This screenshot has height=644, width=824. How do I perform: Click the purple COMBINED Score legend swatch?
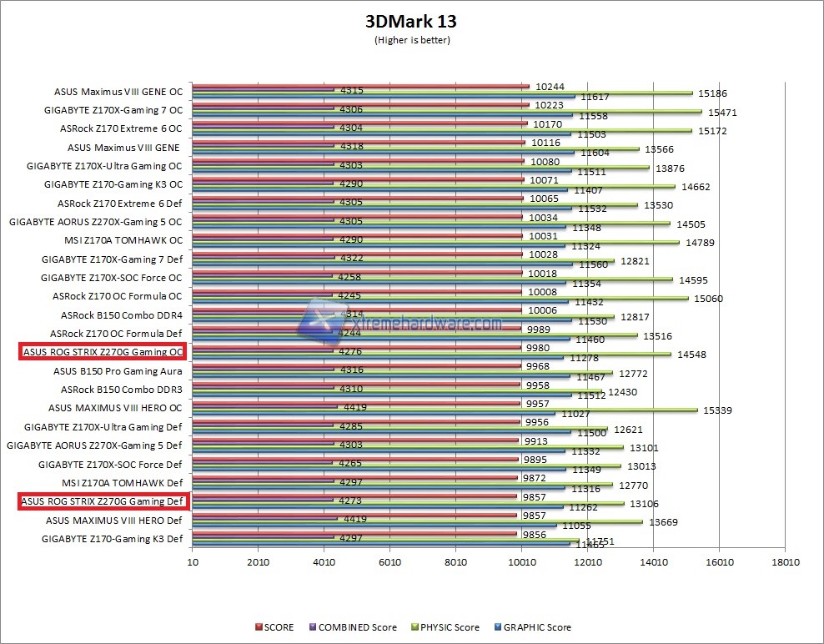[313, 627]
